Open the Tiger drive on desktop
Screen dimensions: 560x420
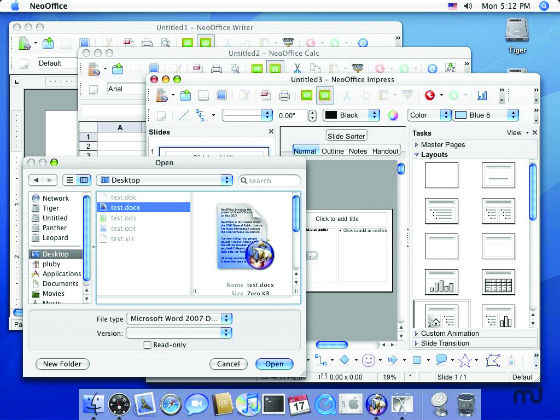(518, 36)
